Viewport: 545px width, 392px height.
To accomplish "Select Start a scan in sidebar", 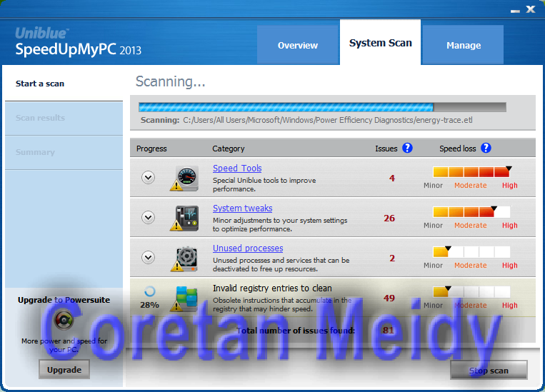I will pos(64,84).
